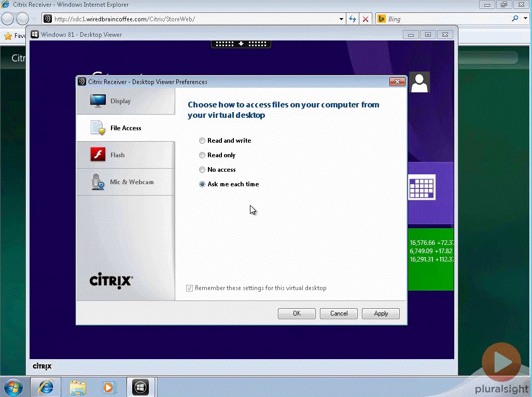Image resolution: width=532 pixels, height=397 pixels.
Task: Apply the file access settings
Action: [381, 313]
